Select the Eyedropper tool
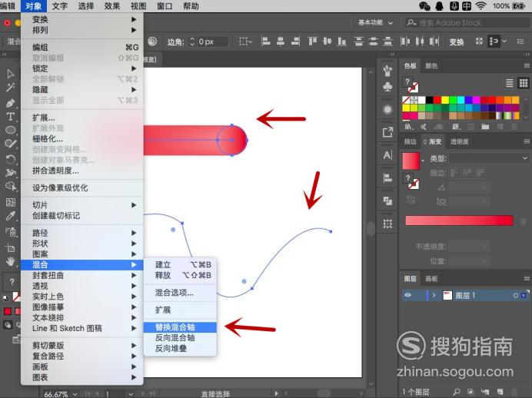532x398 pixels. (x=11, y=216)
